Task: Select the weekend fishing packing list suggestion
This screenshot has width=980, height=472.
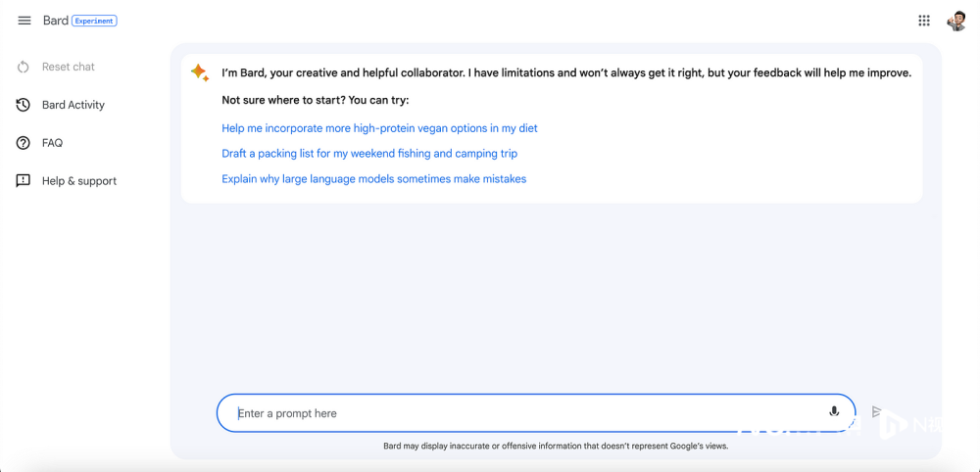Action: coord(369,154)
